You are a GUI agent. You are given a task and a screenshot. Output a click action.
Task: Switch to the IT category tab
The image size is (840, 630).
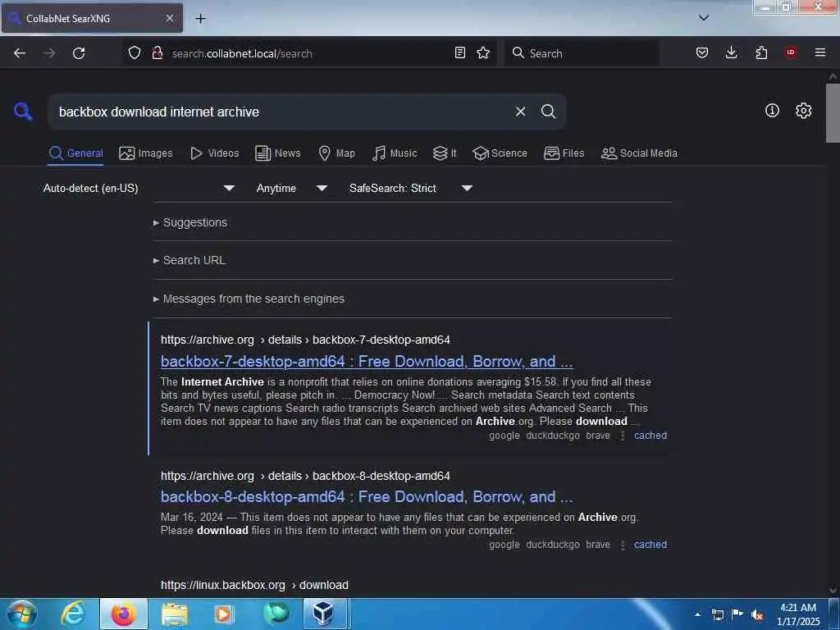pos(445,153)
